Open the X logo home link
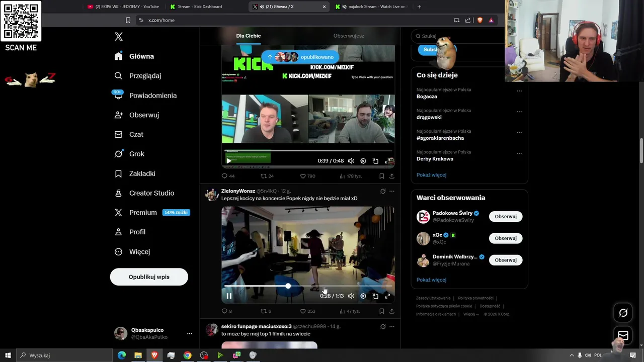Screen dimensions: 644x362 tap(119, 37)
